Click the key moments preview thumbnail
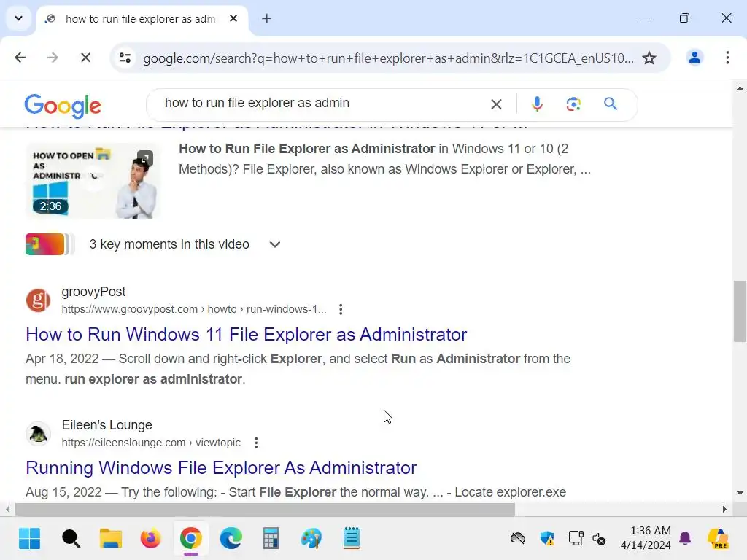 coord(50,244)
